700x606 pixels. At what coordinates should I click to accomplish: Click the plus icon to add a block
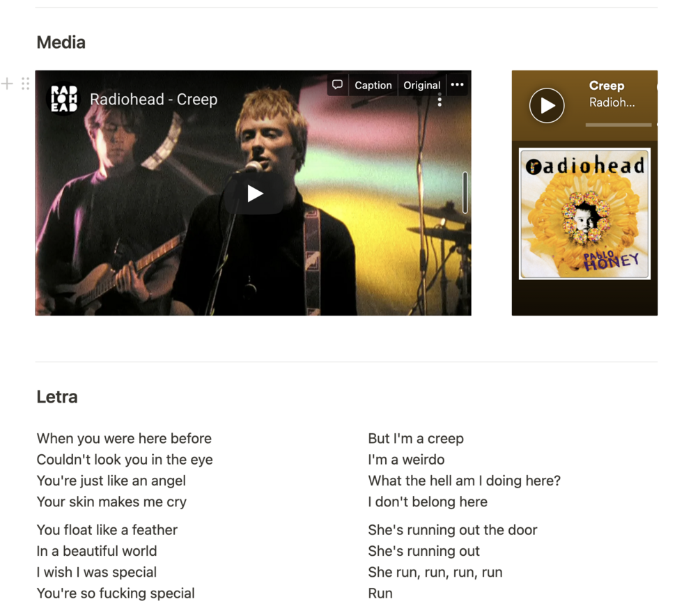[x=7, y=84]
